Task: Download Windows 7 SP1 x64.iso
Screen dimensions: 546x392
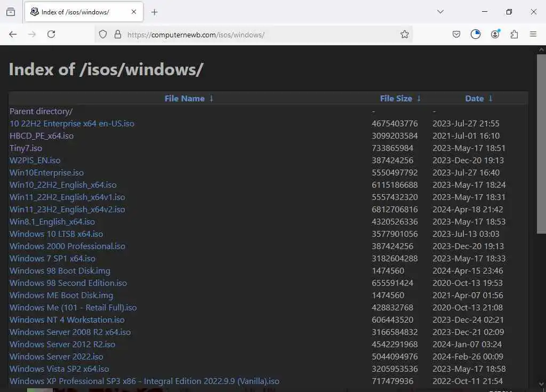Action: point(52,258)
